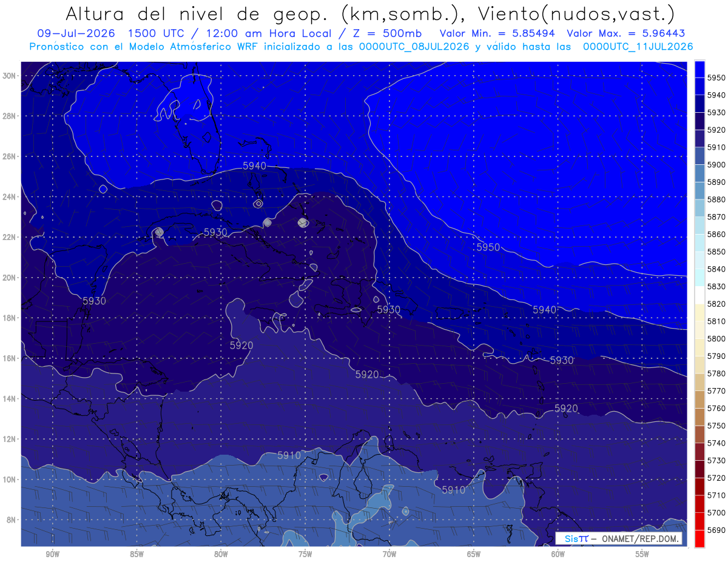Click the 10N latitude axis label
Viewport: 728px width, 562px height.
(9, 479)
